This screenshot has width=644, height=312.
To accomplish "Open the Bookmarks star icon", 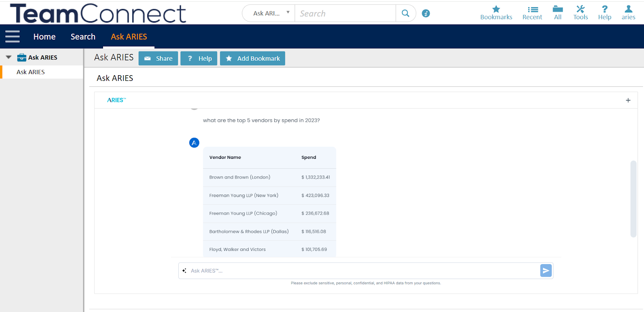I will click(x=496, y=9).
